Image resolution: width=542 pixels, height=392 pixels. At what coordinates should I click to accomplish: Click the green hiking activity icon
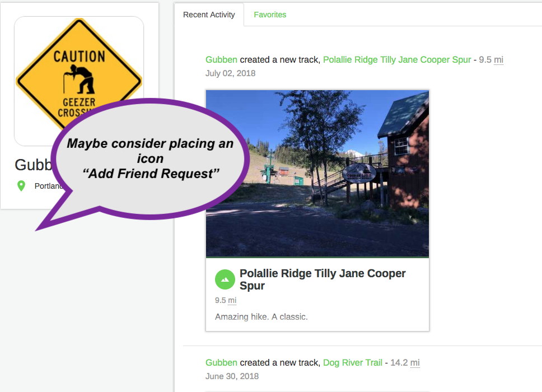click(x=225, y=279)
